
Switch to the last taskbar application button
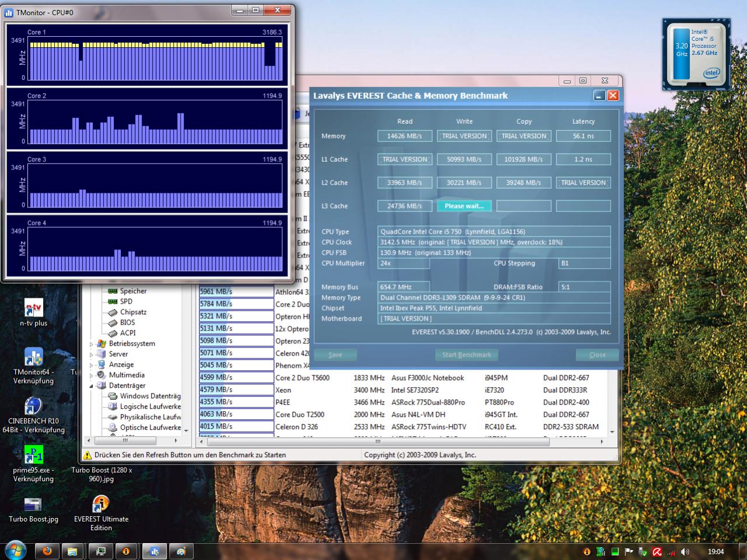tap(181, 551)
